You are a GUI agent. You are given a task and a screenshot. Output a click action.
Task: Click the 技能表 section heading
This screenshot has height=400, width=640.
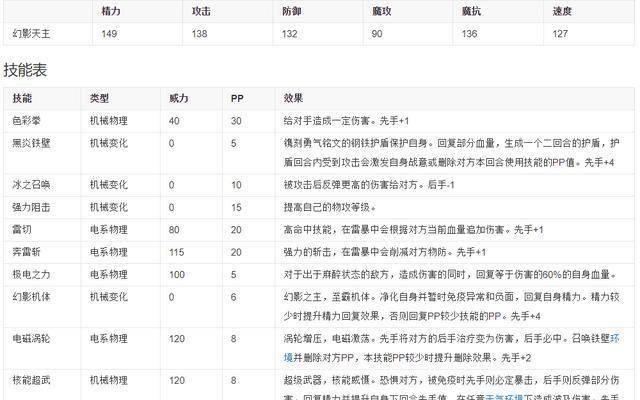pos(25,70)
